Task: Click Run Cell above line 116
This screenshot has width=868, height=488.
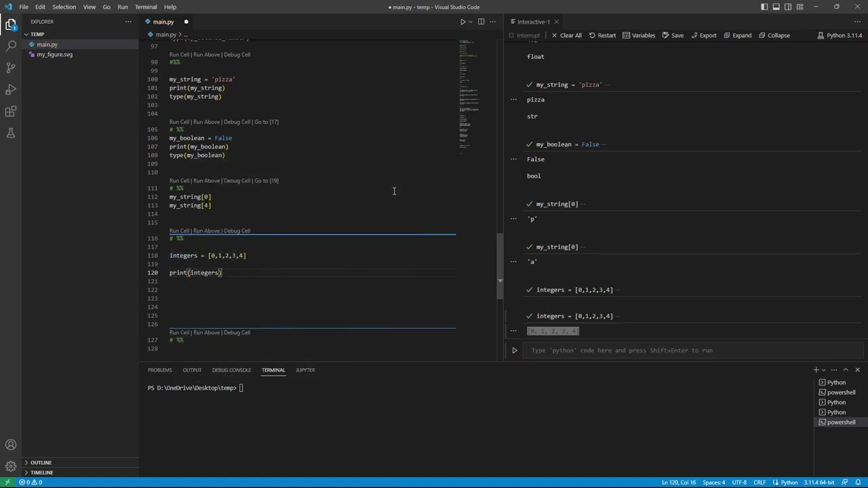Action: (x=180, y=231)
